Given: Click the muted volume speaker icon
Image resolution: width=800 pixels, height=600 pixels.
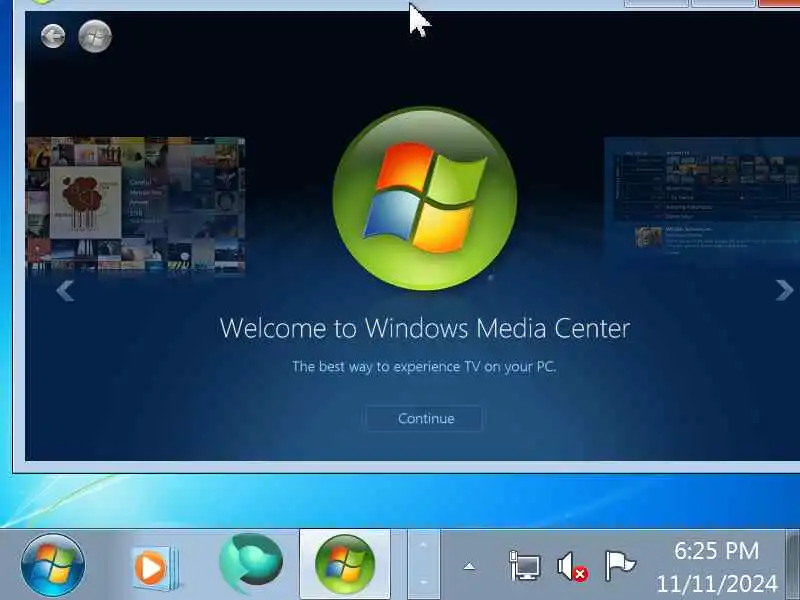Looking at the screenshot, I should 572,566.
